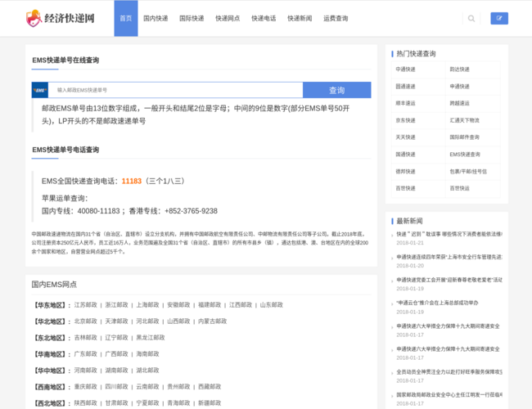Image resolution: width=532 pixels, height=409 pixels.
Task: Select 重庆邮政 under 西南地区
Action: [85, 387]
